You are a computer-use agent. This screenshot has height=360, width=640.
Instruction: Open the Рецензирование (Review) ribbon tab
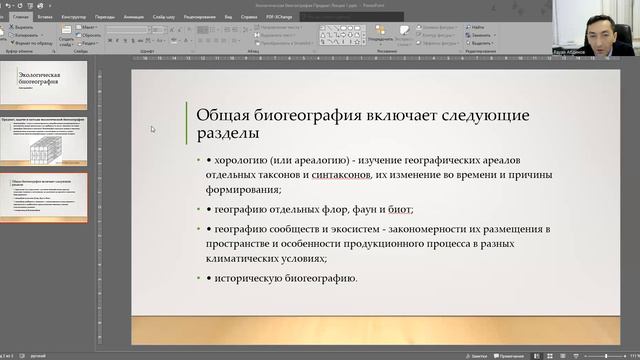200,17
